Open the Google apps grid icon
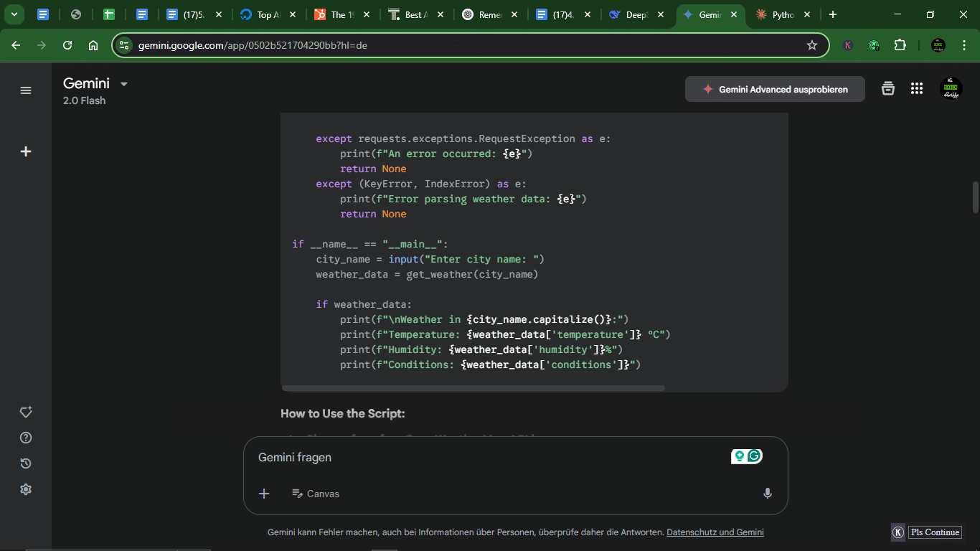Viewport: 980px width, 551px height. (x=916, y=88)
